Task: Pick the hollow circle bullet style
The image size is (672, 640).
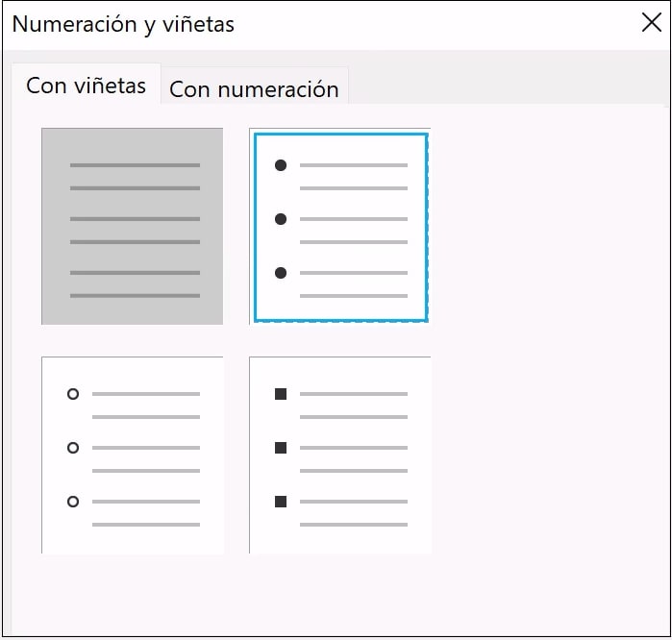Action: click(x=133, y=455)
